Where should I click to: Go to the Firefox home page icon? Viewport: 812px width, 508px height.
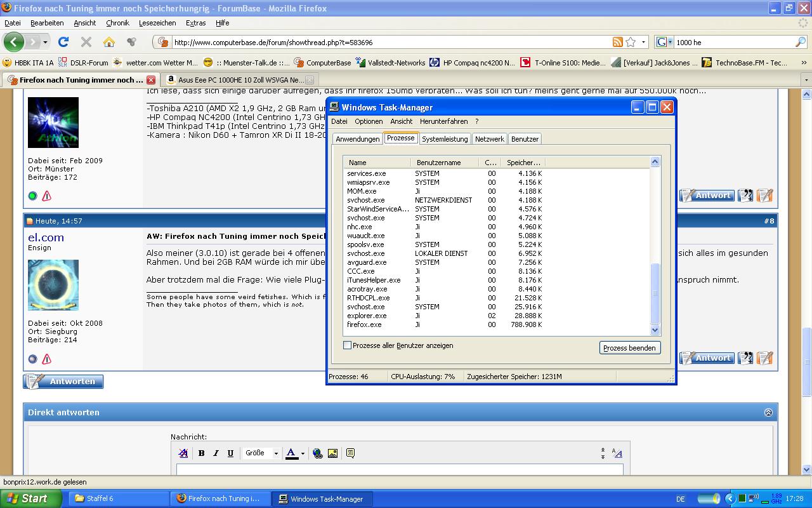109,42
